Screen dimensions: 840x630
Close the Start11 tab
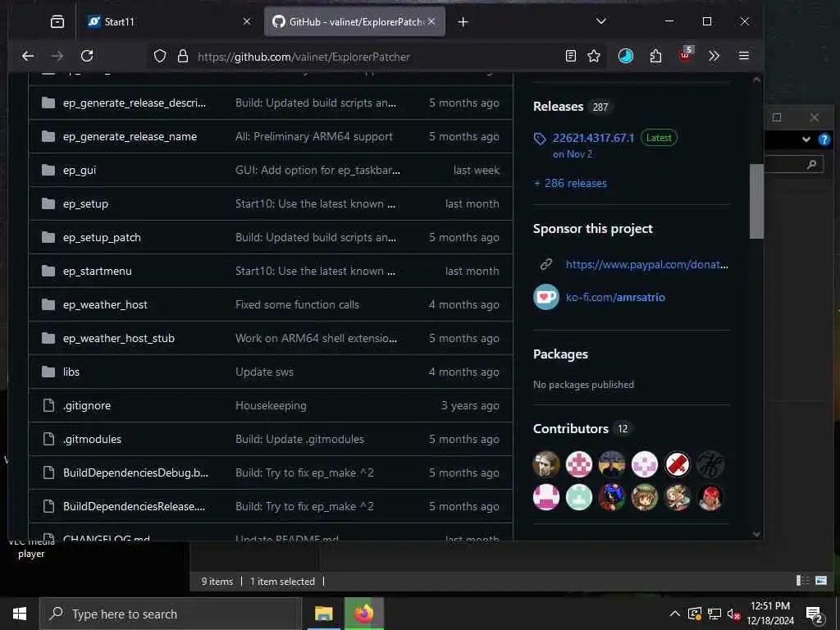click(x=246, y=21)
